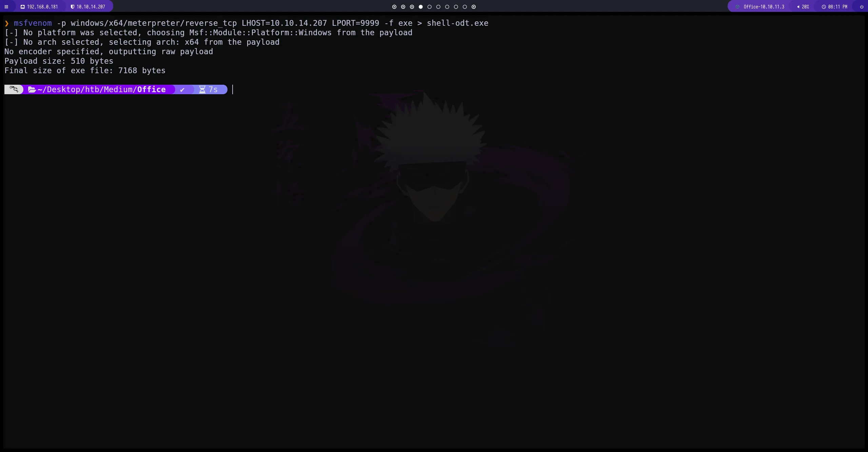This screenshot has height=452, width=868.
Task: Click the hourglass icon next to 7s
Action: coord(202,89)
